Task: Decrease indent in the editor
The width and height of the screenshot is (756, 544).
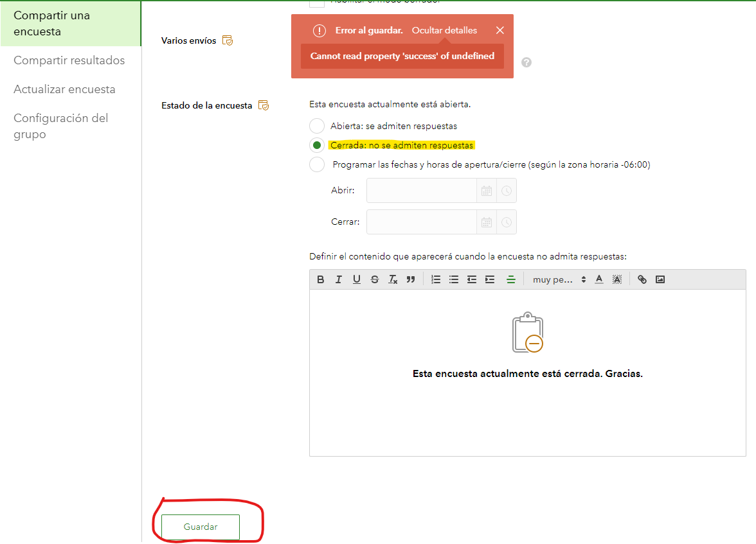Action: tap(472, 279)
